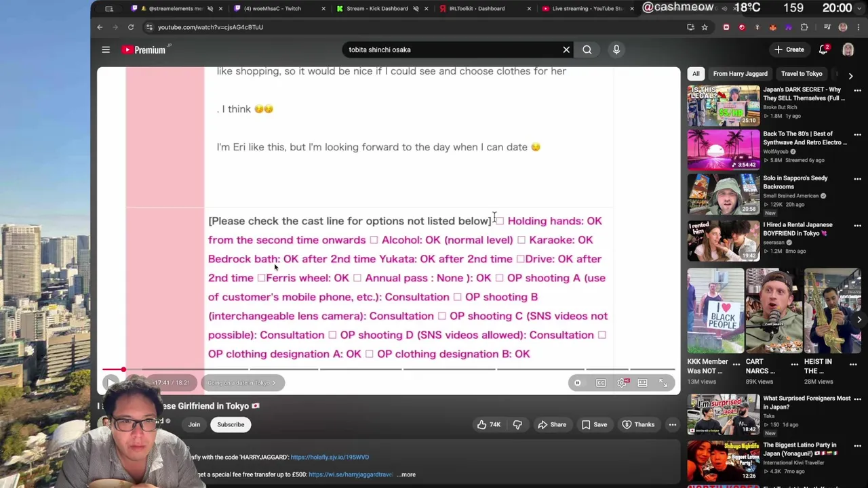
Task: Like the video showing 74K likes
Action: [488, 425]
